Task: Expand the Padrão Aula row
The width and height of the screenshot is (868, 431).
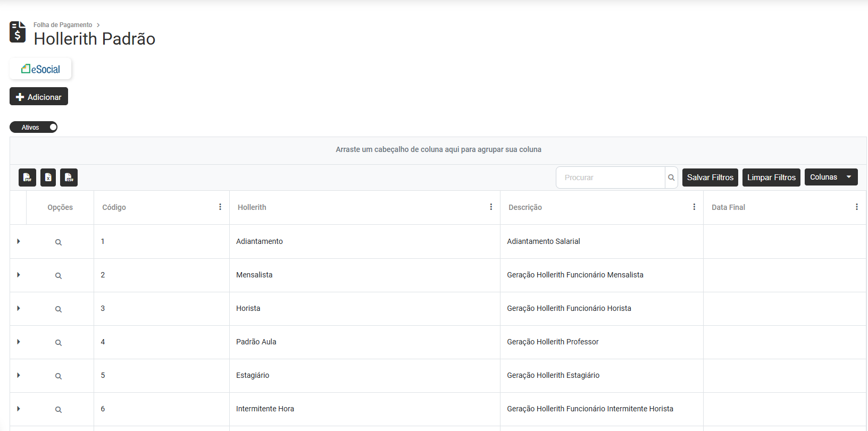Action: [x=19, y=342]
